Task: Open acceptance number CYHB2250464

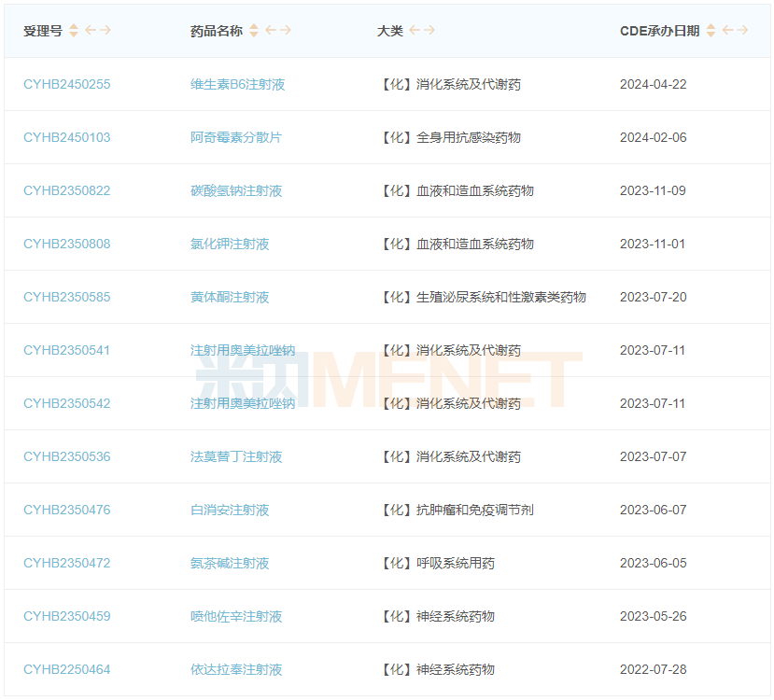Action: click(x=67, y=670)
